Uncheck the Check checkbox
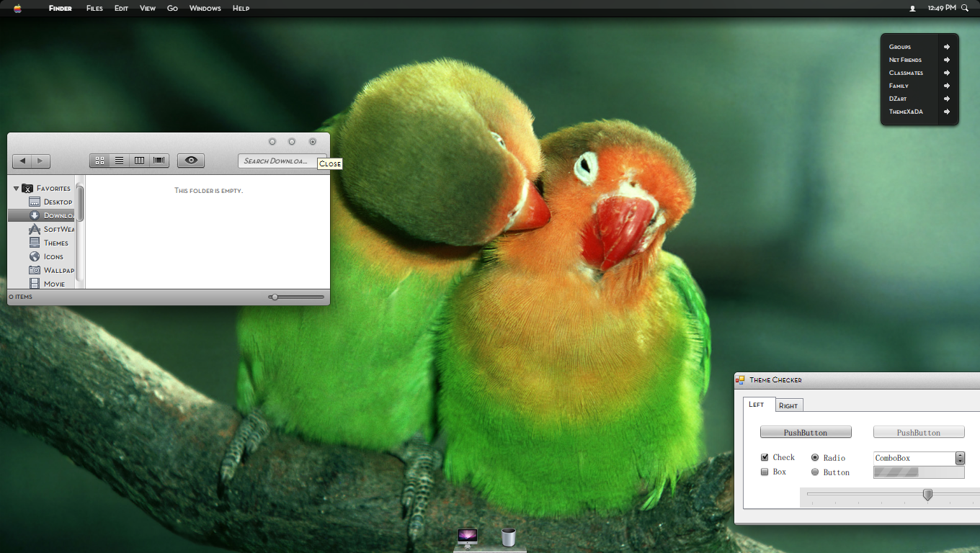Image resolution: width=980 pixels, height=553 pixels. (x=765, y=457)
